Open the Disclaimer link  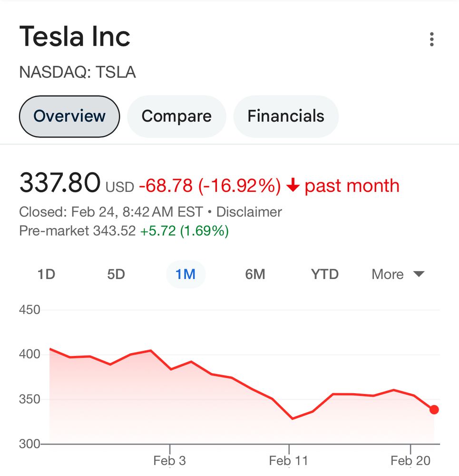[249, 212]
